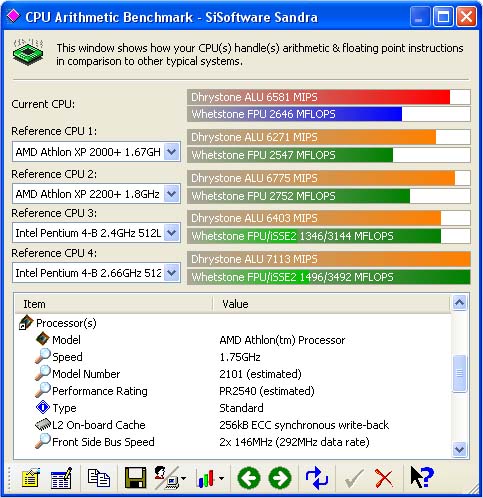Click the options notepad icon in toolbar
This screenshot has height=498, width=483.
click(31, 478)
